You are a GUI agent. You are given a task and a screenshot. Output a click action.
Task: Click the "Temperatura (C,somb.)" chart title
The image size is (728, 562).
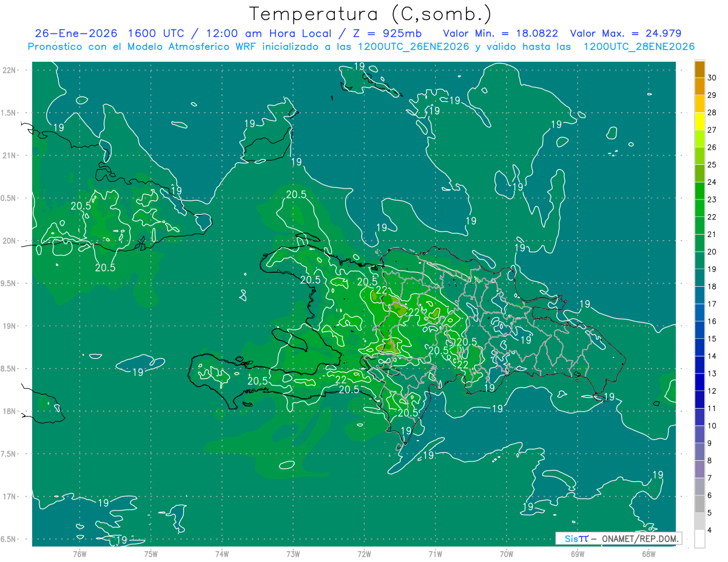(371, 13)
